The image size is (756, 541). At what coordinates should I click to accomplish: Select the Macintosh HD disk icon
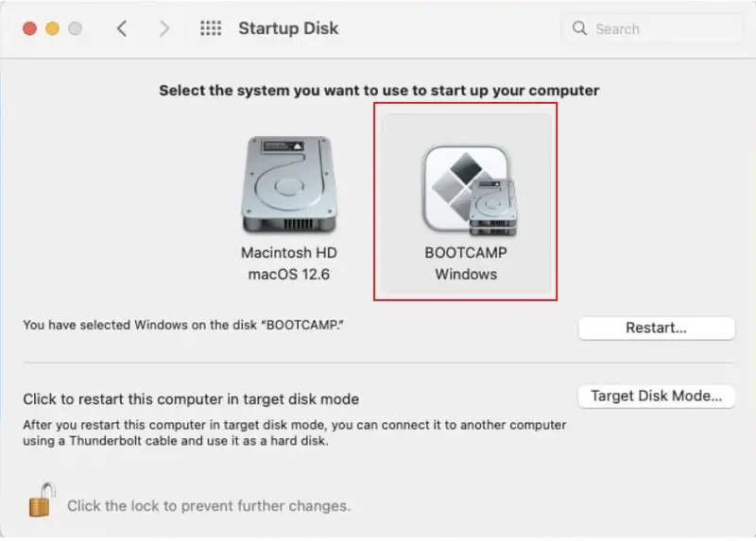(288, 186)
